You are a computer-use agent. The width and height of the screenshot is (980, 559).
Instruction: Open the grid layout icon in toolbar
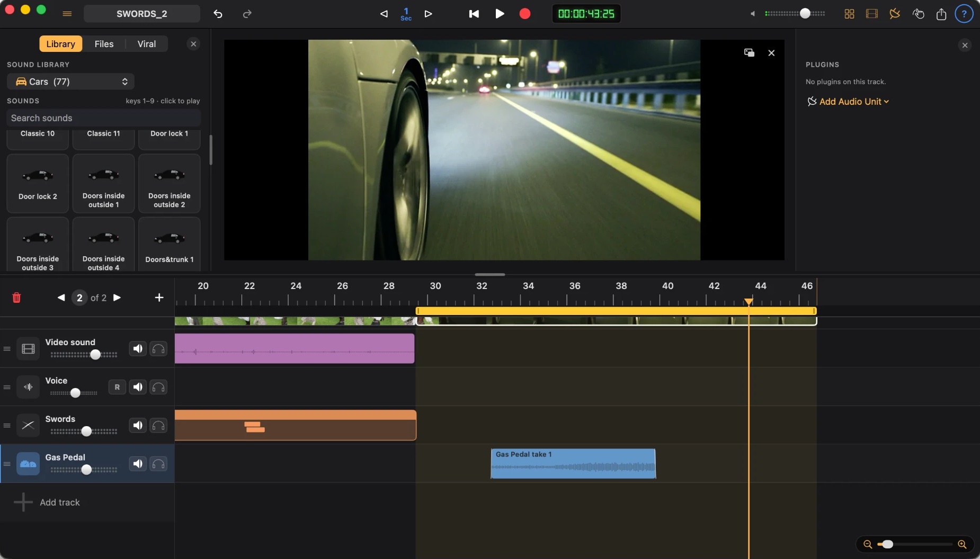click(x=849, y=14)
